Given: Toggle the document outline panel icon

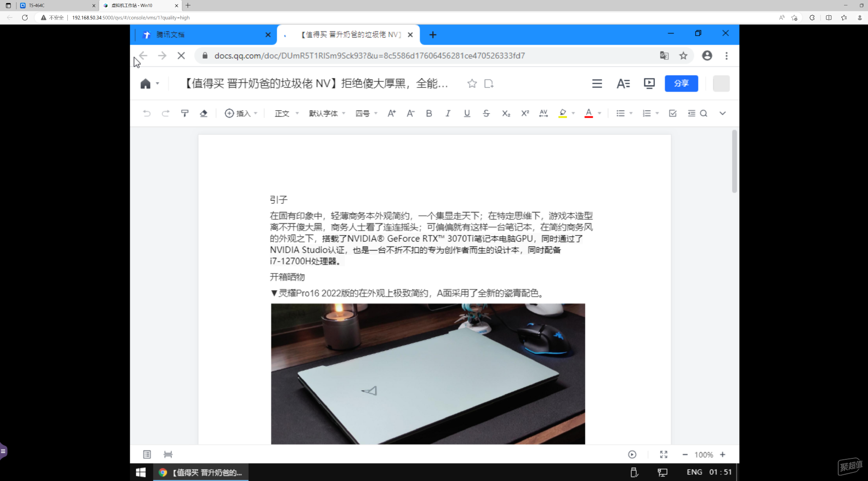Looking at the screenshot, I should pyautogui.click(x=147, y=454).
